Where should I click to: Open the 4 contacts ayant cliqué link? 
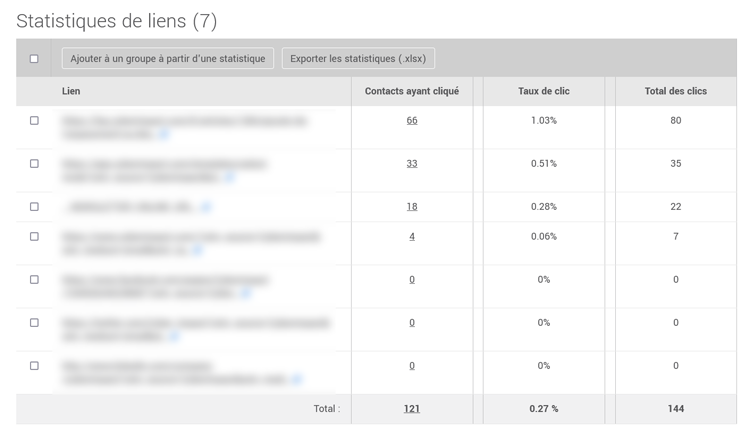(412, 237)
